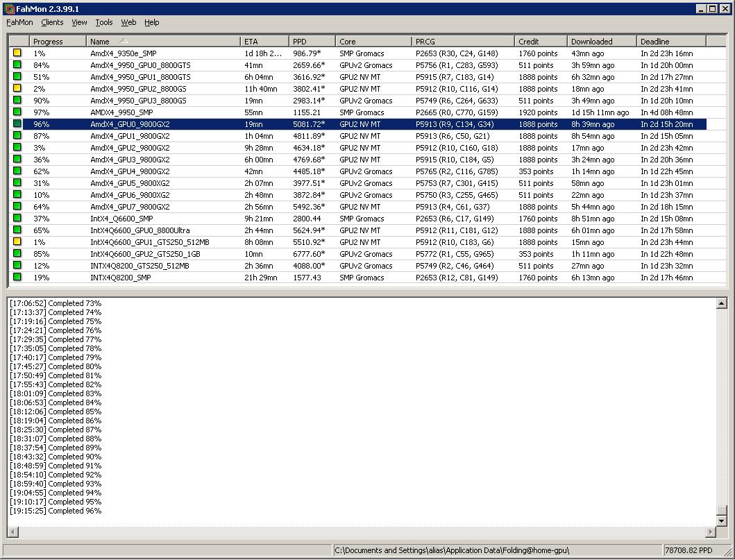Click the 5624.94* PPD value
Screen dimensions: 735x560
[x=309, y=230]
